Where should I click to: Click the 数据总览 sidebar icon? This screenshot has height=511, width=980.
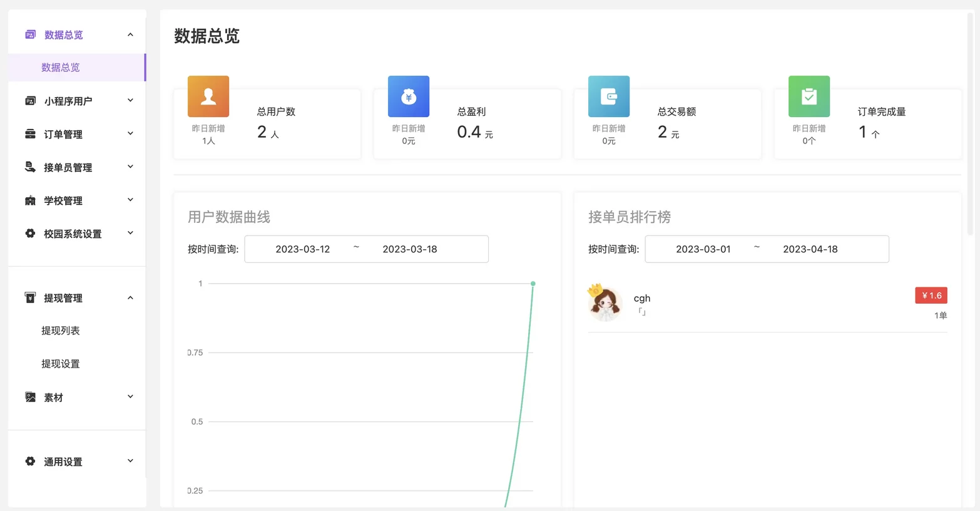point(29,34)
